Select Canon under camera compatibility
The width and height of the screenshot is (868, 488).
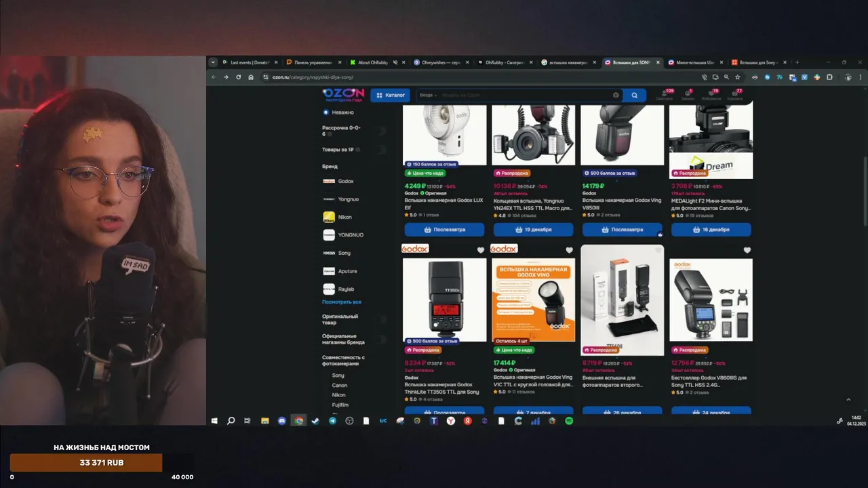(x=339, y=385)
